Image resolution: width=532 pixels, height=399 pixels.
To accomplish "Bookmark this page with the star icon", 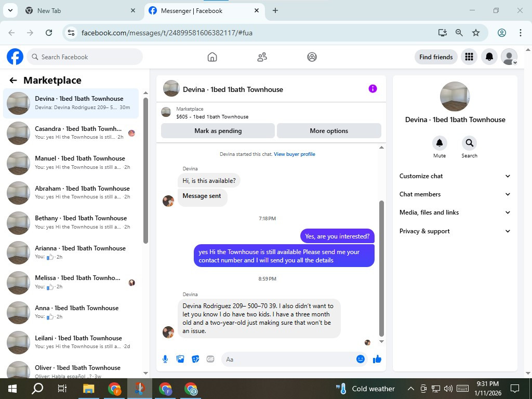I will [476, 33].
